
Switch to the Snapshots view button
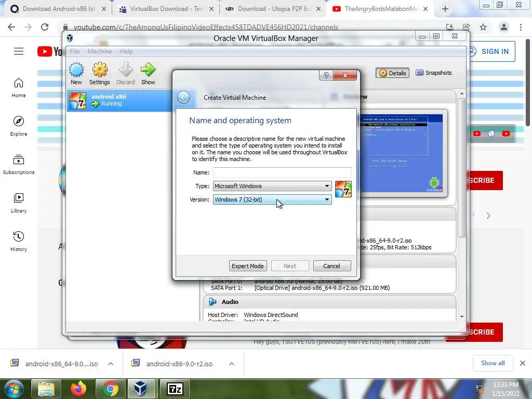pyautogui.click(x=434, y=73)
